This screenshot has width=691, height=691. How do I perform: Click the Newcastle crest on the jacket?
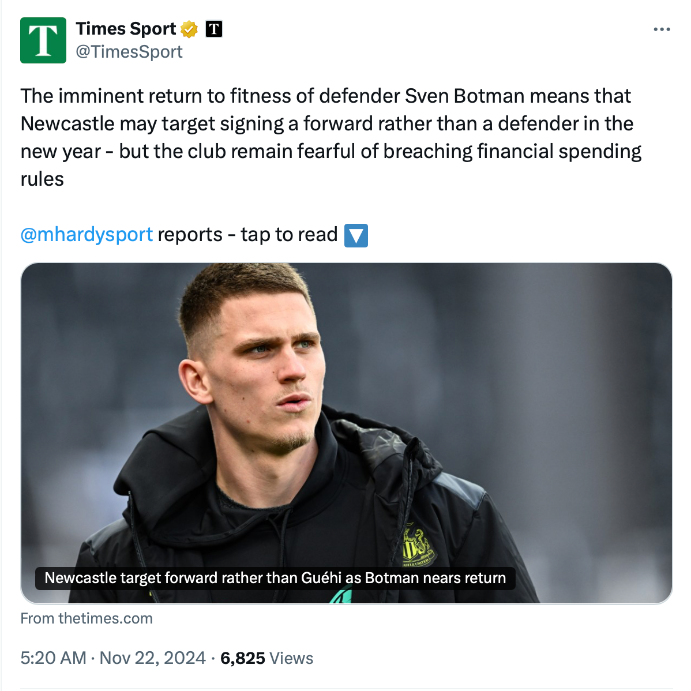(417, 547)
